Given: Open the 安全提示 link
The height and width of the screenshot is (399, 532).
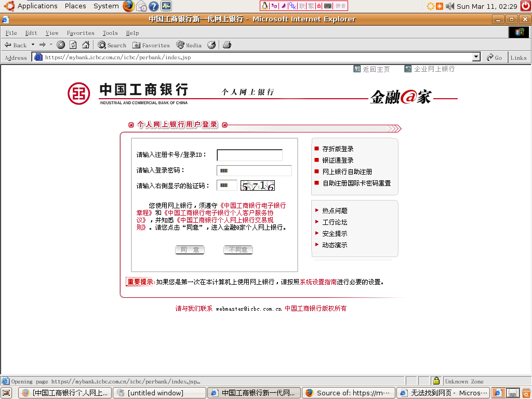Looking at the screenshot, I should coord(335,233).
